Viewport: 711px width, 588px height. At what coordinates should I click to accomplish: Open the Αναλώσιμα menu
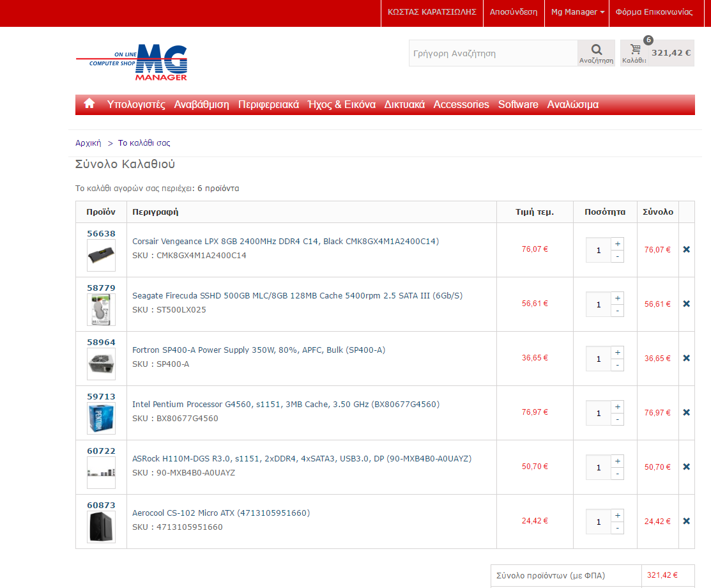pos(573,104)
